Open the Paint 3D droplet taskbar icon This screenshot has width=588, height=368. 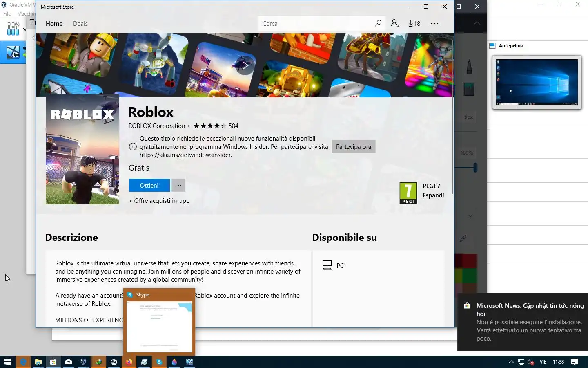(174, 362)
